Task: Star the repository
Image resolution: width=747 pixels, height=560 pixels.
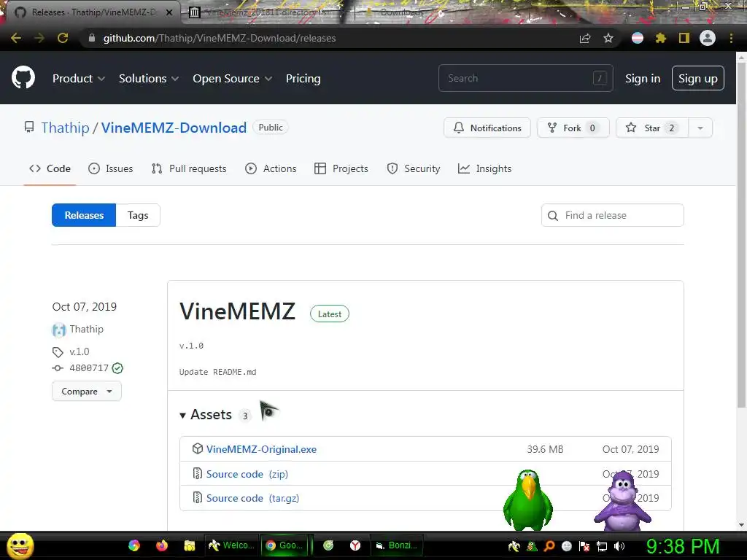Action: (651, 128)
